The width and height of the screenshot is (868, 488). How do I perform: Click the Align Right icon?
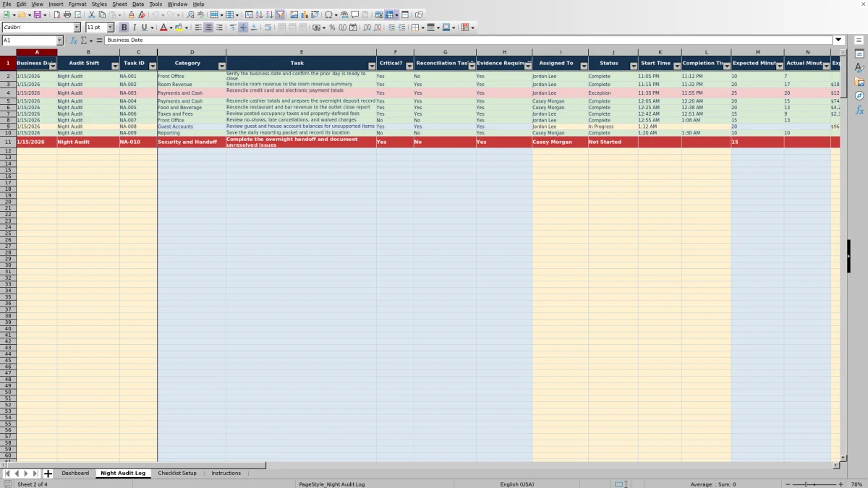tap(219, 27)
